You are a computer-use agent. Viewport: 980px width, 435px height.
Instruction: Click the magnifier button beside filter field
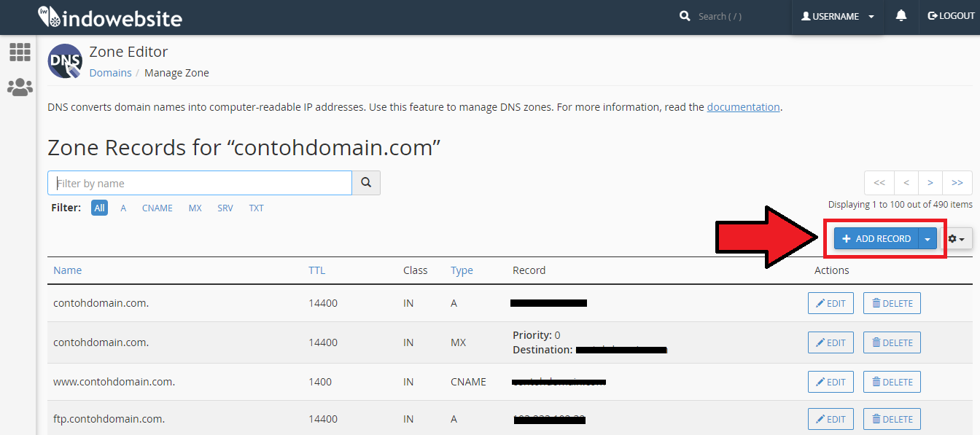click(366, 183)
